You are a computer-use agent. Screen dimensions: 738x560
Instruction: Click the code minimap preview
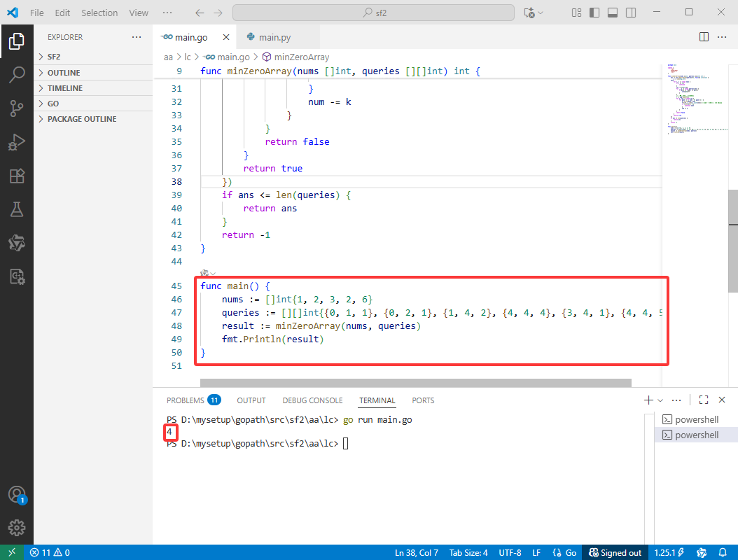696,99
